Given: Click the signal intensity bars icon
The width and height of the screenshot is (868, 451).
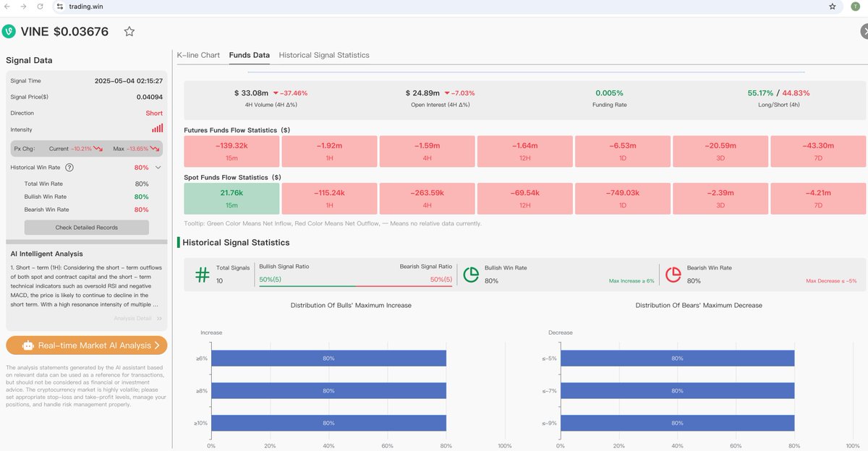Looking at the screenshot, I should point(157,129).
